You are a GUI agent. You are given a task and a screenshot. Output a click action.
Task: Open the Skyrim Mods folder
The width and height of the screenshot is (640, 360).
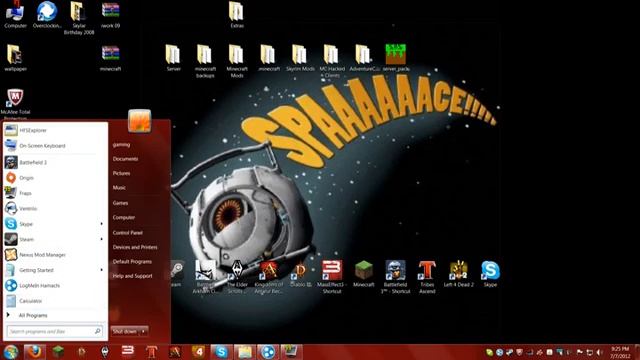pyautogui.click(x=300, y=58)
